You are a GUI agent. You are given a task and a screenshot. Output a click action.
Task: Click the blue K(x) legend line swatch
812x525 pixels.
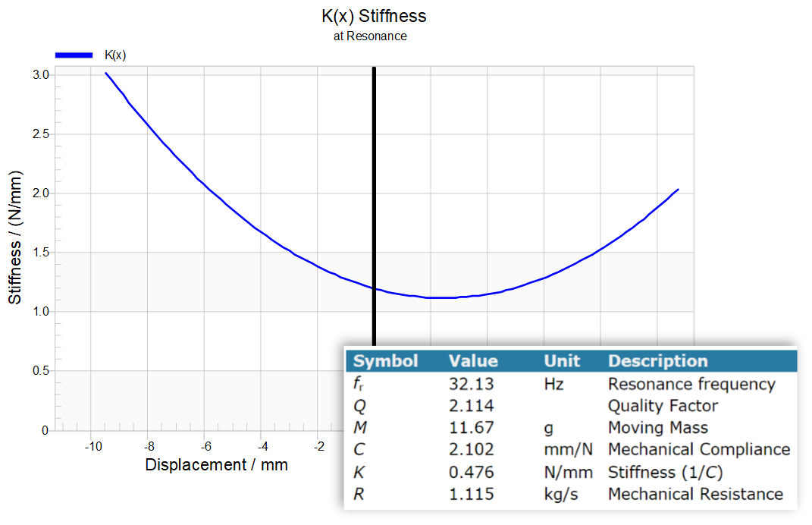click(74, 55)
